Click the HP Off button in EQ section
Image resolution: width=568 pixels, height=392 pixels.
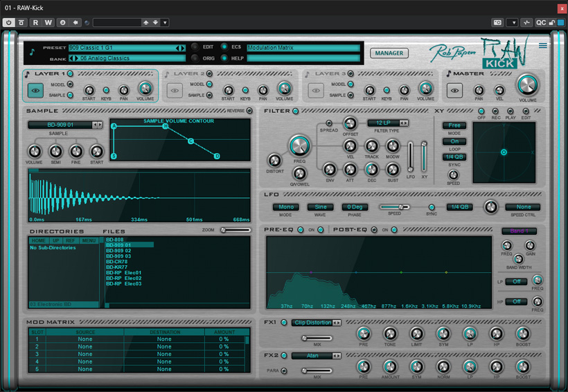click(x=516, y=301)
